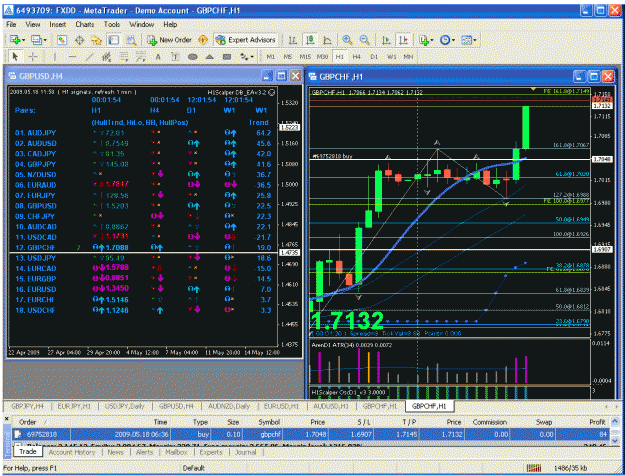Select the Crosshair tool
Screen dimensions: 625x476
[x=33, y=57]
